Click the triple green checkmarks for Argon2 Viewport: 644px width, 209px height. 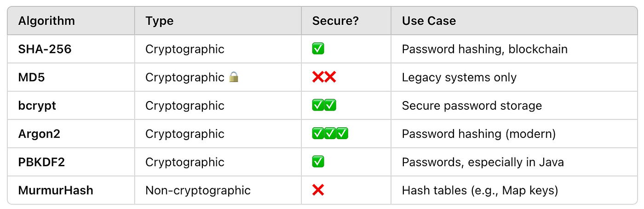(330, 134)
